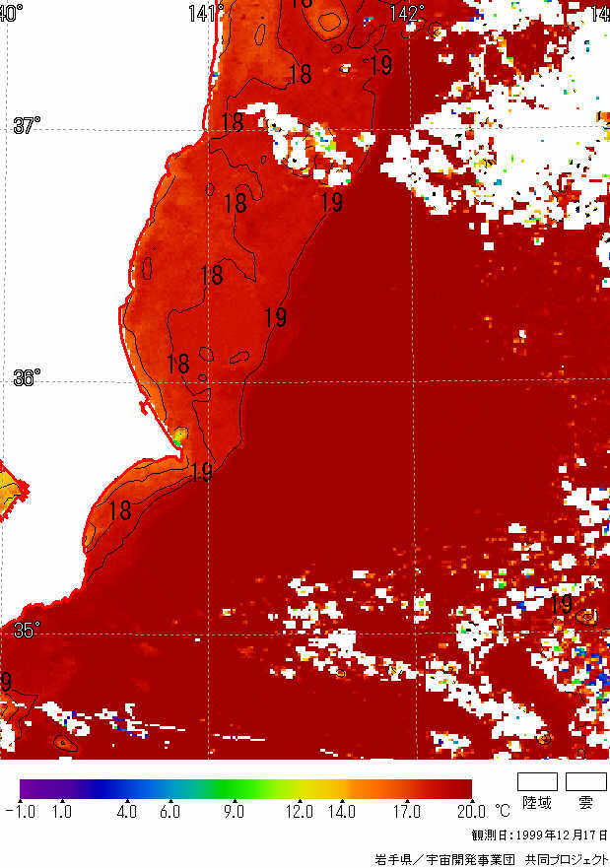Image resolution: width=610 pixels, height=868 pixels.
Task: Click the 37° latitude label
Action: 27,125
